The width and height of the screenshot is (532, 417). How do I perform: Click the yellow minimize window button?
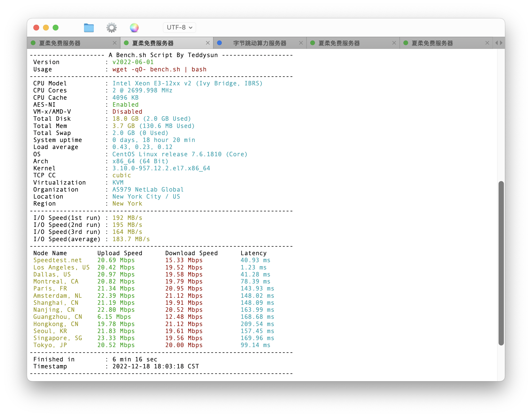click(46, 28)
